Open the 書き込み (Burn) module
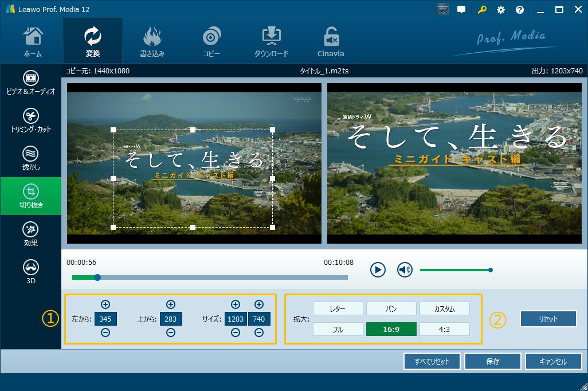This screenshot has height=391, width=588. point(152,41)
